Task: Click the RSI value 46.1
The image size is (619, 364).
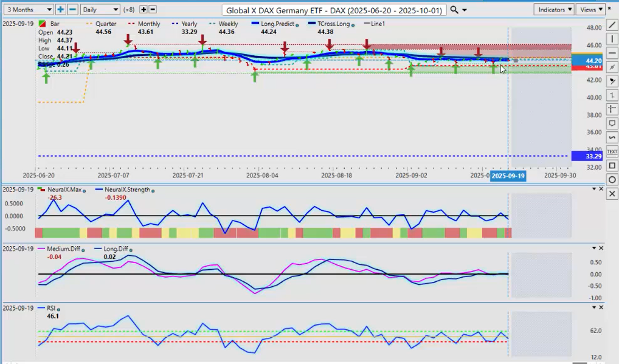Action: tap(52, 316)
